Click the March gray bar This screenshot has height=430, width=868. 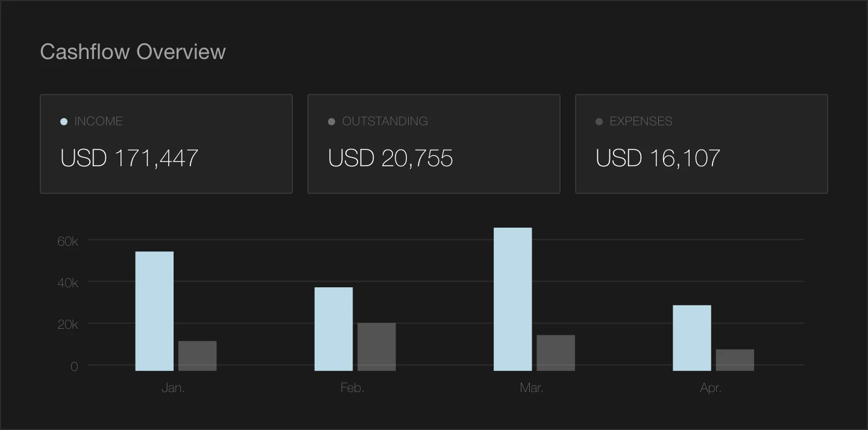pos(556,353)
